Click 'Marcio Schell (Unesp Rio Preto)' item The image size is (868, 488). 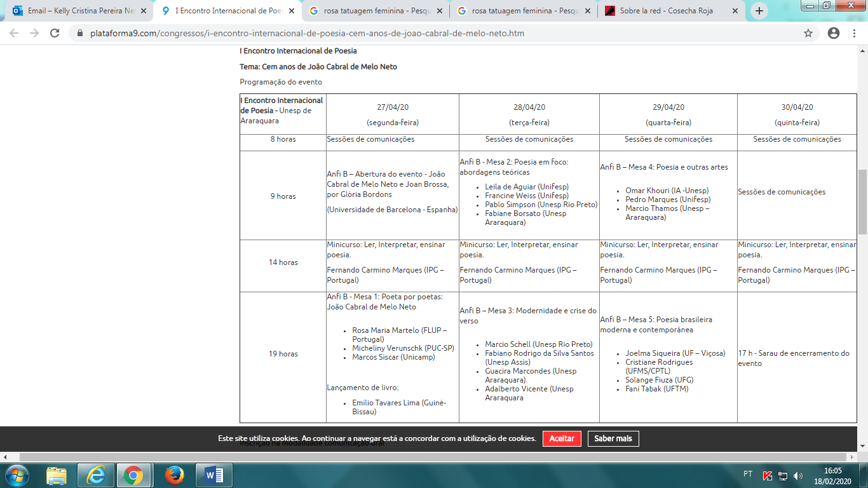(x=539, y=344)
